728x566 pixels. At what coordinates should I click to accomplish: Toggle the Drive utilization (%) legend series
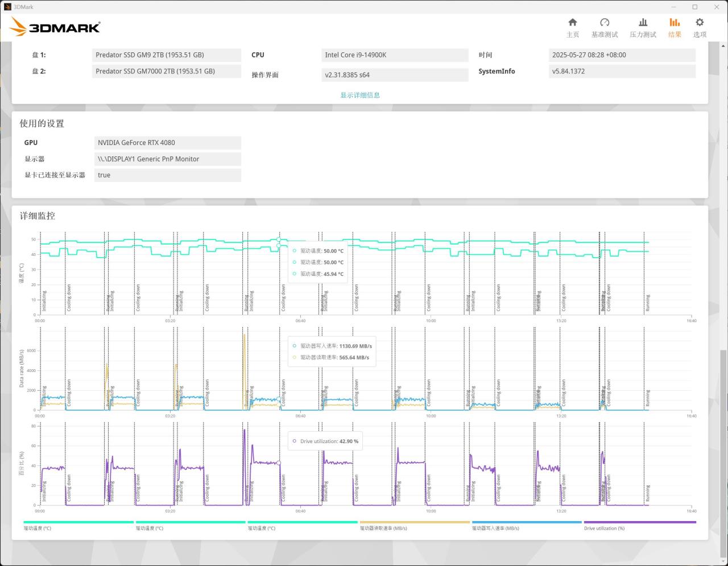click(639, 525)
